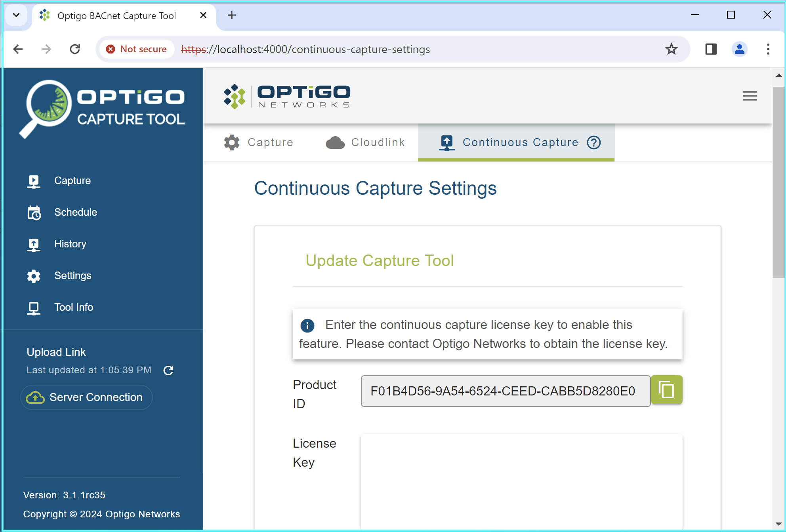Click the Product ID field

tap(506, 391)
